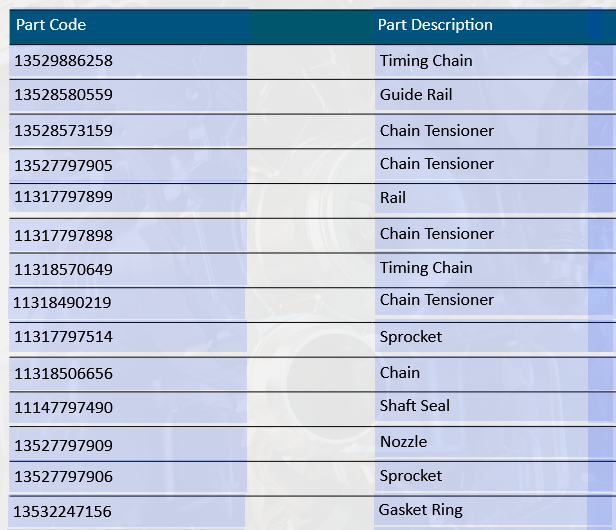616x530 pixels.
Task: Click the Part Code column header
Action: click(x=51, y=25)
